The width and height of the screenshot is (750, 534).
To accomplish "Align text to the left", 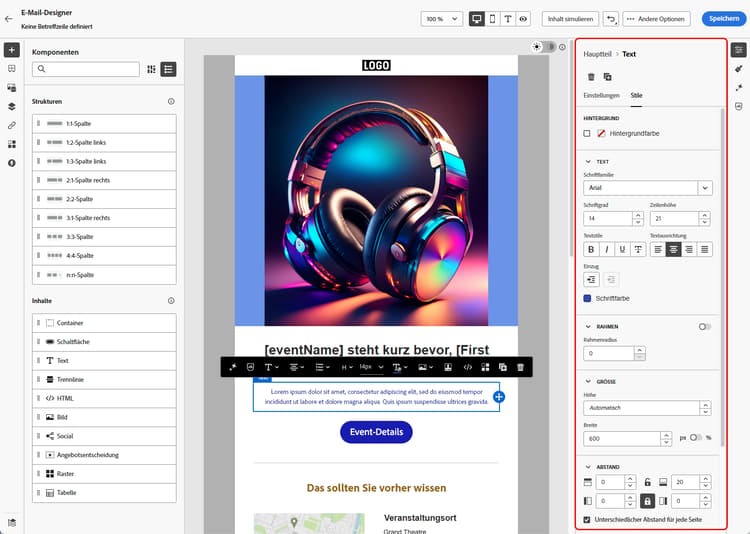I will coord(658,249).
